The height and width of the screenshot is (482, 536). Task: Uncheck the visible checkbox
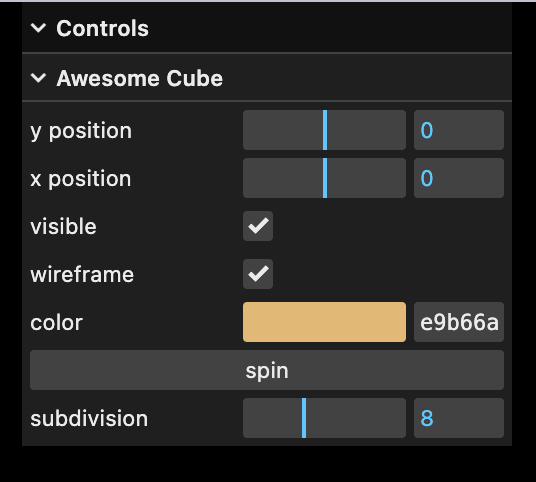(258, 226)
